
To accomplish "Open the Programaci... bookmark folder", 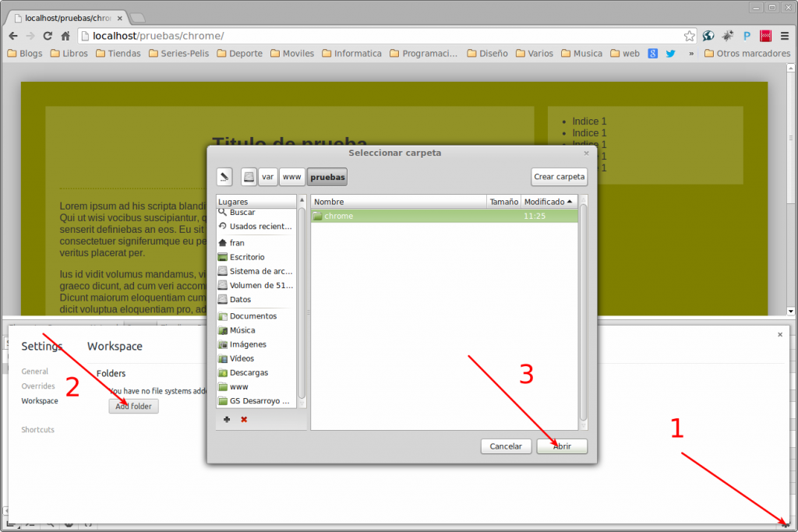I will [x=423, y=53].
